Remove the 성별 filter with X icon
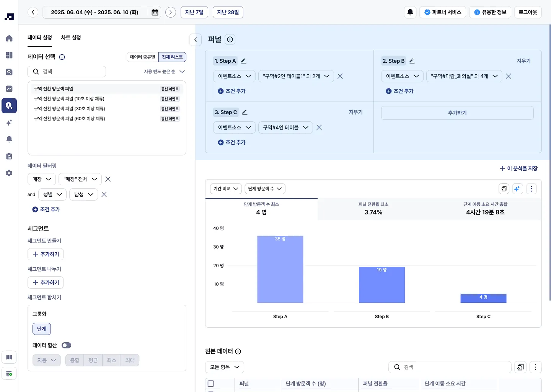Viewport: 551px width, 392px height. (104, 194)
